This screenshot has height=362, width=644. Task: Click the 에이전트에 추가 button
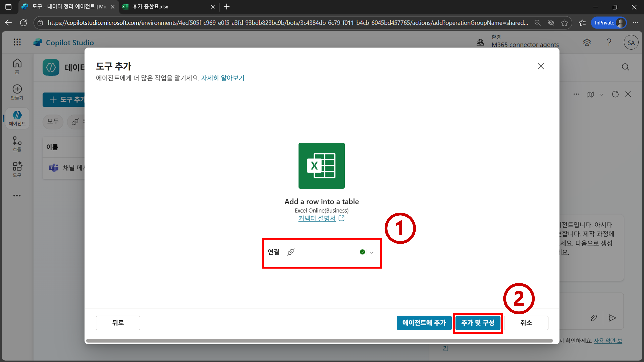pos(424,323)
